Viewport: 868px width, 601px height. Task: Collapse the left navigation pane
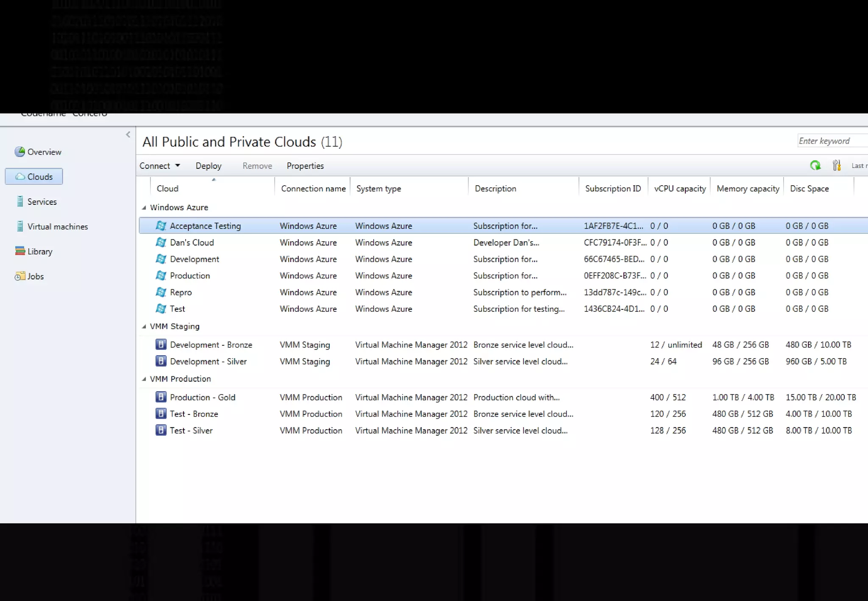(x=128, y=135)
